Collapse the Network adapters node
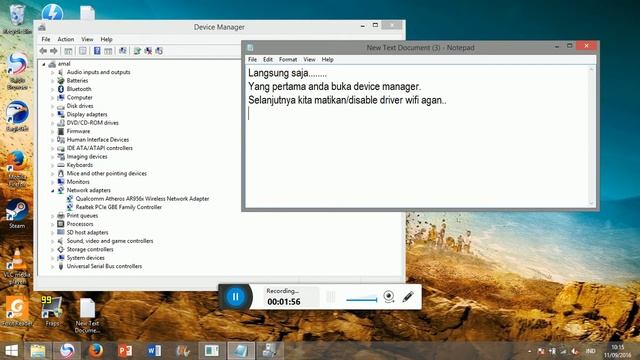The image size is (640, 360). tap(53, 191)
